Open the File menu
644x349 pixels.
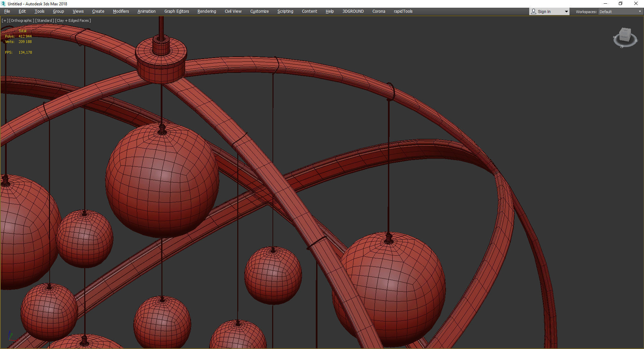coord(7,11)
